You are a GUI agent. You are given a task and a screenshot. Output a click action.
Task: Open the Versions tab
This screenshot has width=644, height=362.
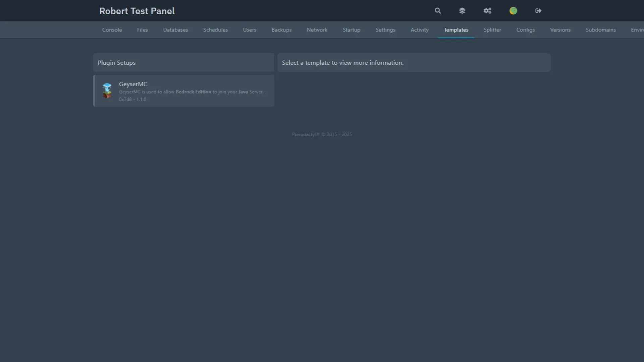coord(560,29)
